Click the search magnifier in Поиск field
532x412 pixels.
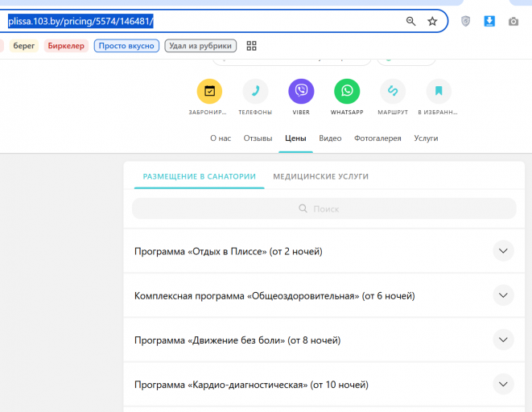[303, 208]
